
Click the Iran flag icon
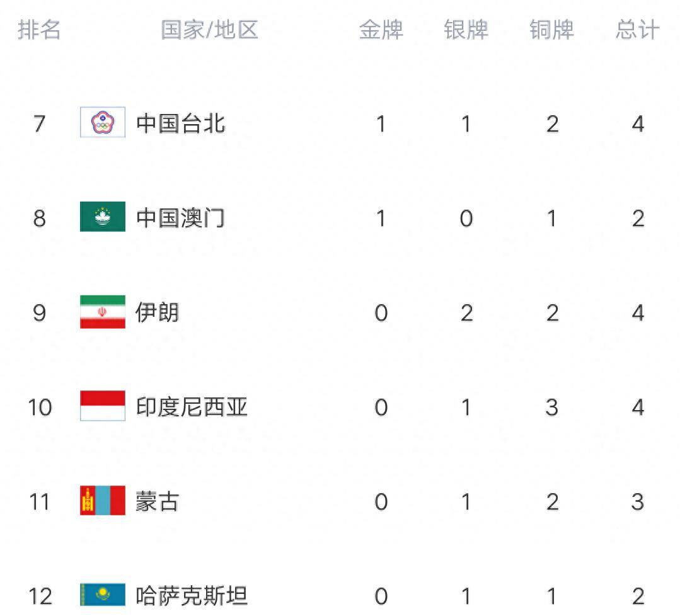102,312
